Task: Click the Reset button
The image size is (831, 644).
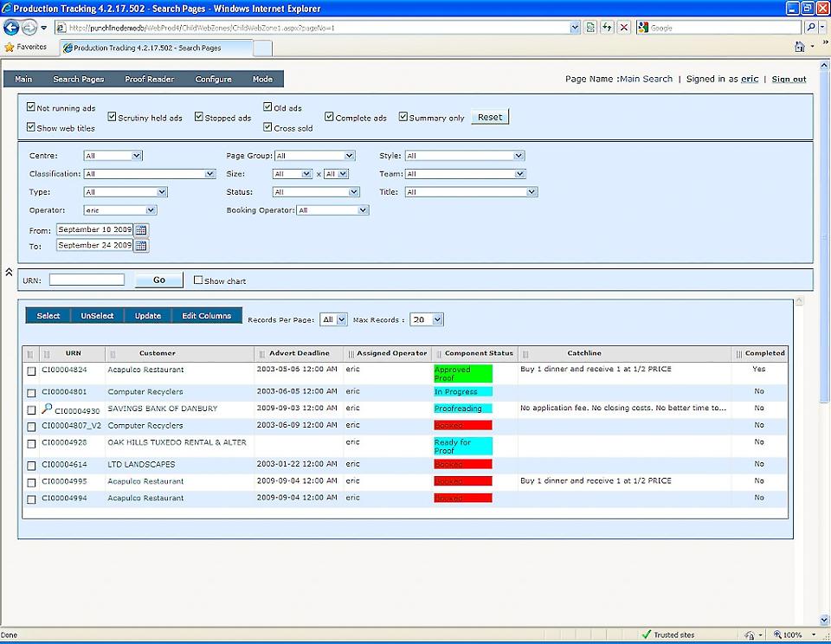Action: [x=490, y=117]
